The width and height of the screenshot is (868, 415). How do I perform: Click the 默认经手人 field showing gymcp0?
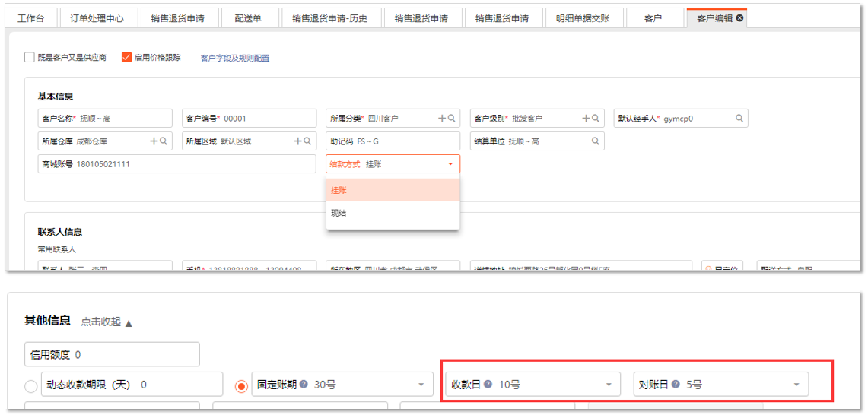681,119
